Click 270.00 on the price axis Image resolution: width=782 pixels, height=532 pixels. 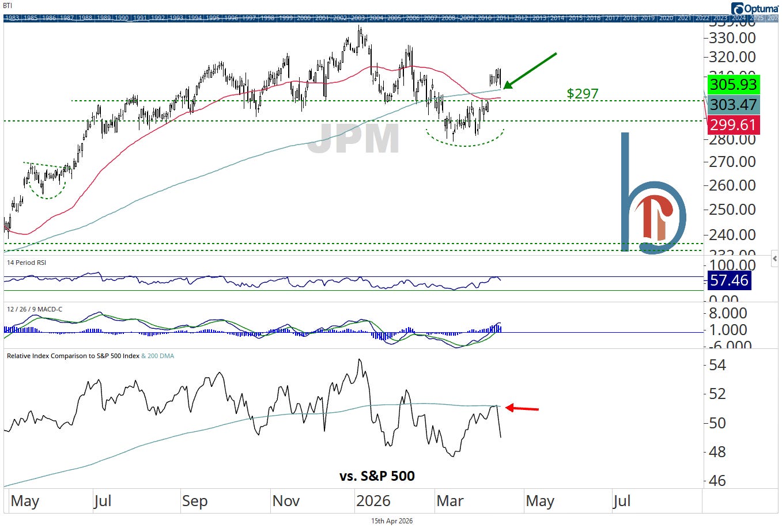[732, 162]
